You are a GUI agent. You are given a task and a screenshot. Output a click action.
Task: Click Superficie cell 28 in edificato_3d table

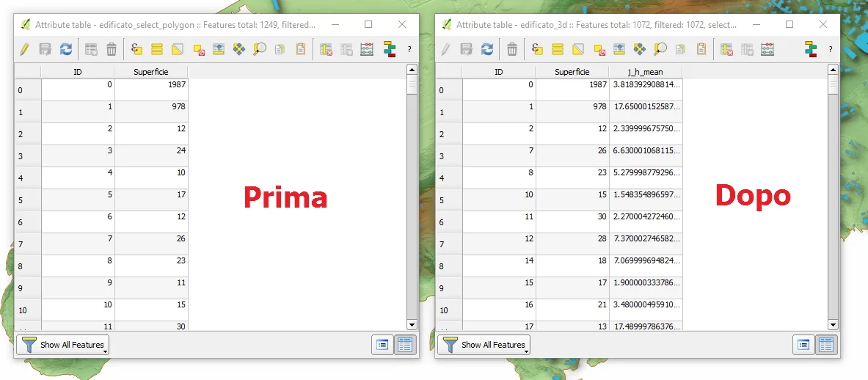572,244
